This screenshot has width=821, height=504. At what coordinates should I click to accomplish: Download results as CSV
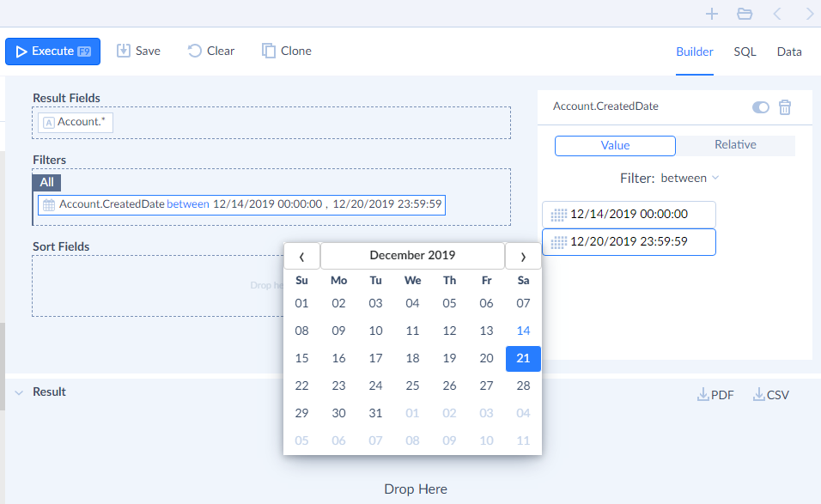click(770, 394)
